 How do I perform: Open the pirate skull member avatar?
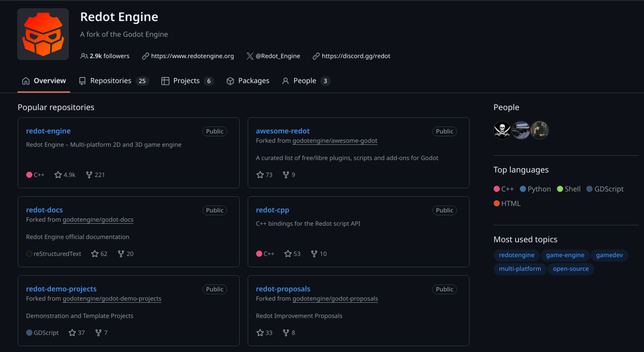click(502, 130)
